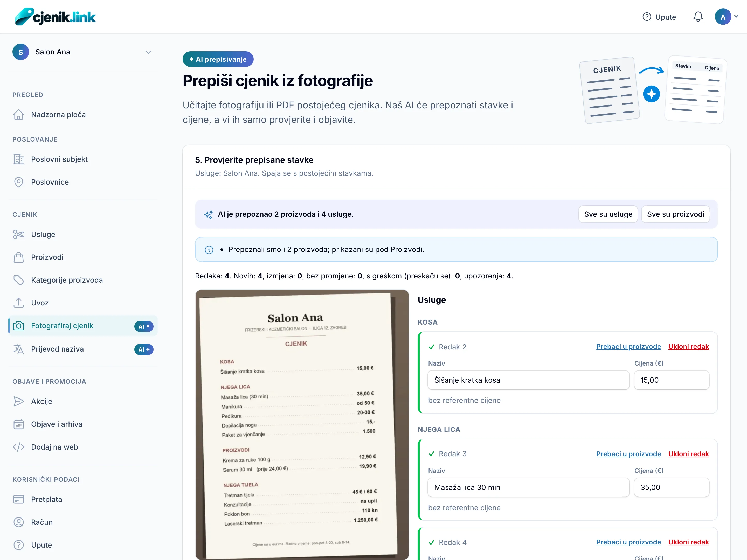Click the Pretplata card icon

point(19,499)
